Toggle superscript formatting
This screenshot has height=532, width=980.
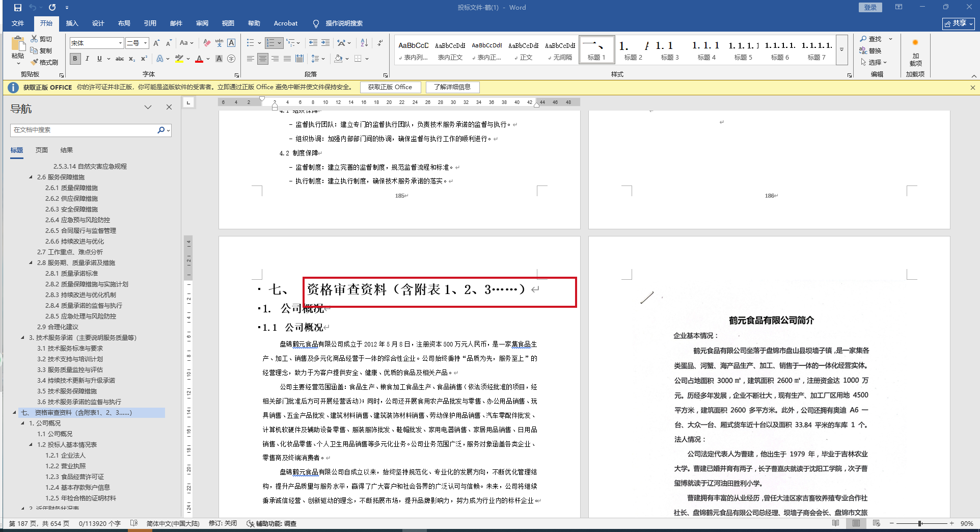tap(144, 59)
